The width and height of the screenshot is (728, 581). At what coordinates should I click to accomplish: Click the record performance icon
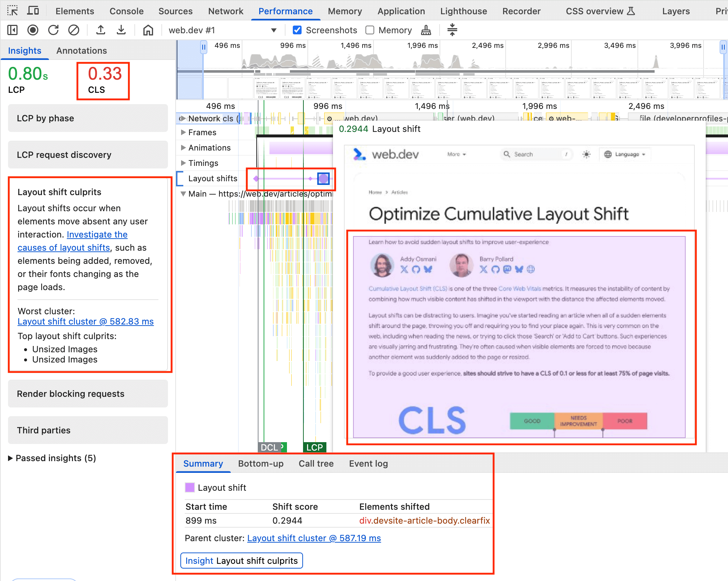click(x=33, y=30)
